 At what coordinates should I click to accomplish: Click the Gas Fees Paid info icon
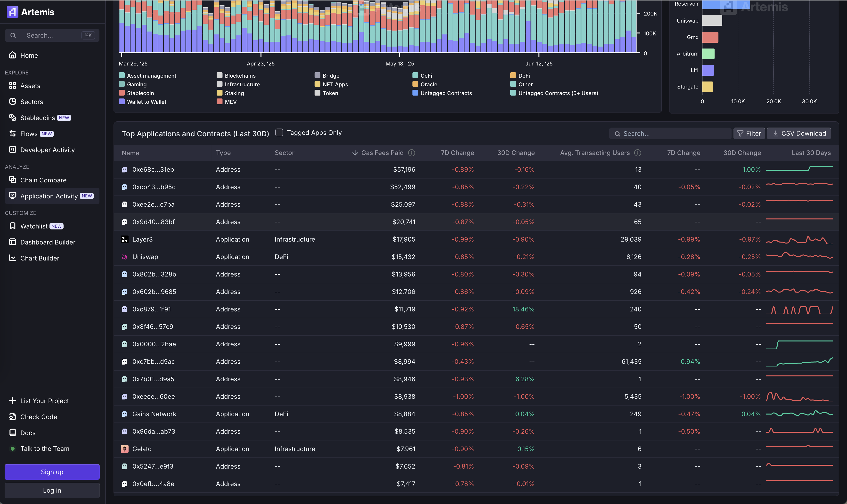pos(412,153)
